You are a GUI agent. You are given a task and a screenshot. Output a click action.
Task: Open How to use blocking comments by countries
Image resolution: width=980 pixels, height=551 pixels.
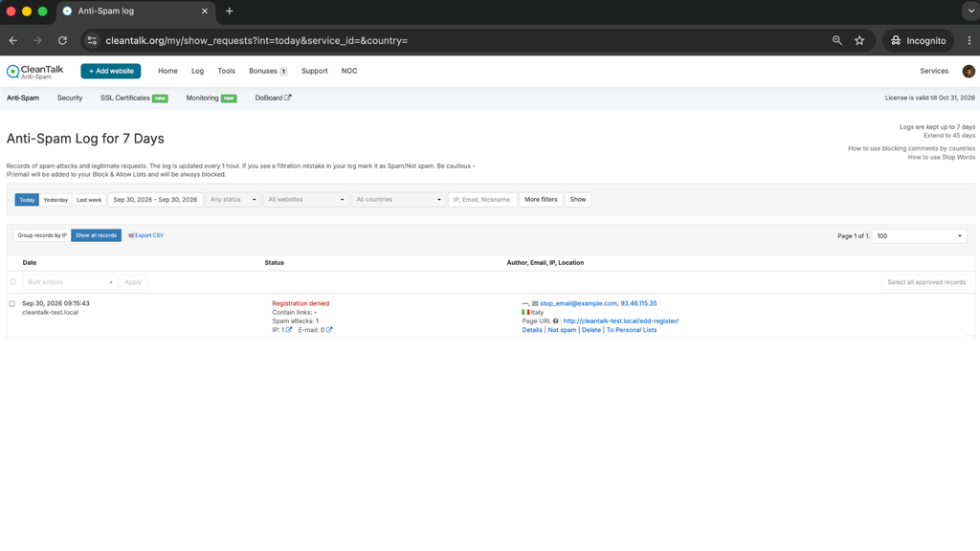911,148
